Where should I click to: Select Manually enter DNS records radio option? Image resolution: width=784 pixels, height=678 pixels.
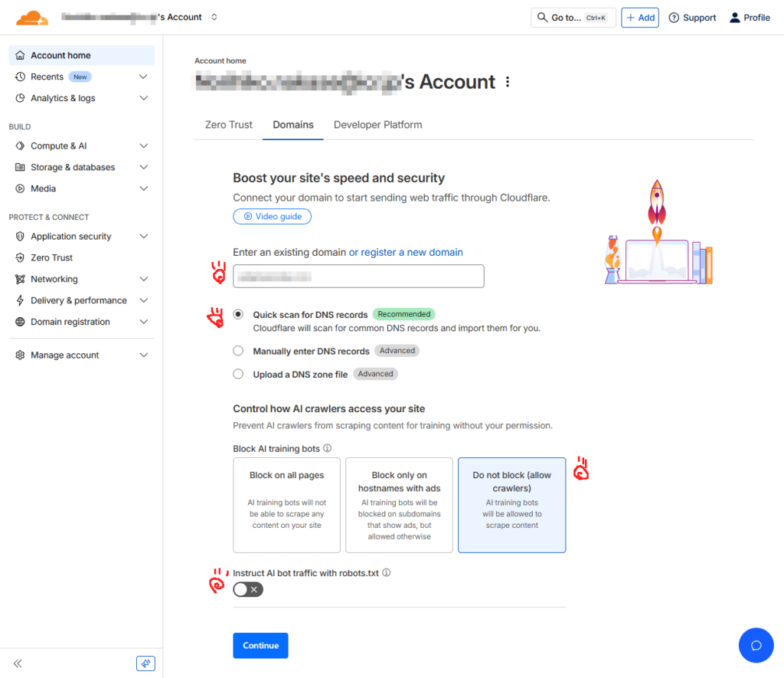click(x=238, y=351)
